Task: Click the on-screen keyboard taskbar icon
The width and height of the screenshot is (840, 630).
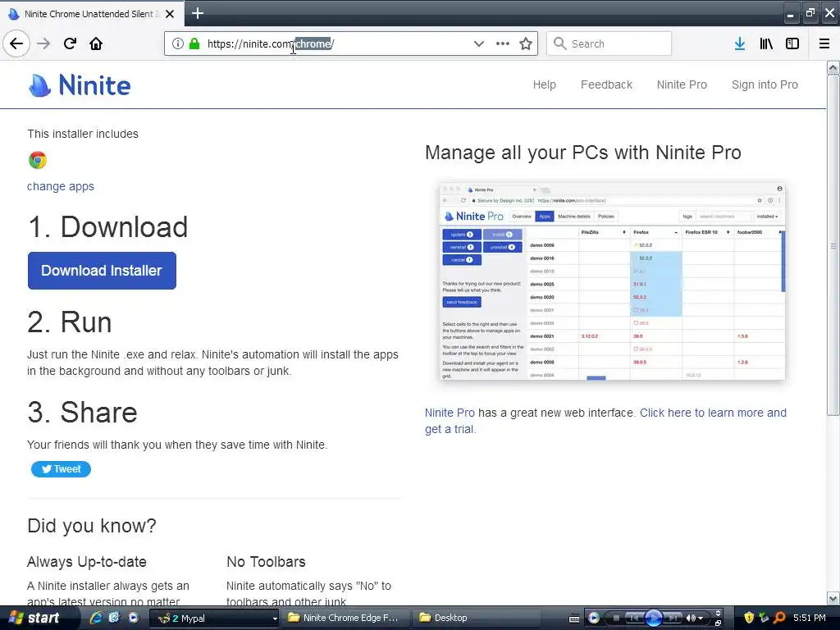Action: coord(573,619)
